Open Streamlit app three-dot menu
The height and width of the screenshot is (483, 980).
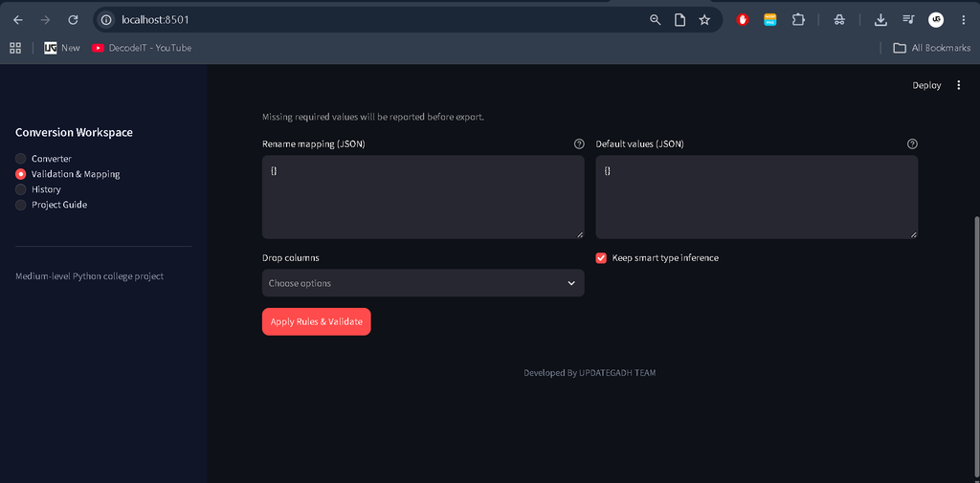coord(959,86)
